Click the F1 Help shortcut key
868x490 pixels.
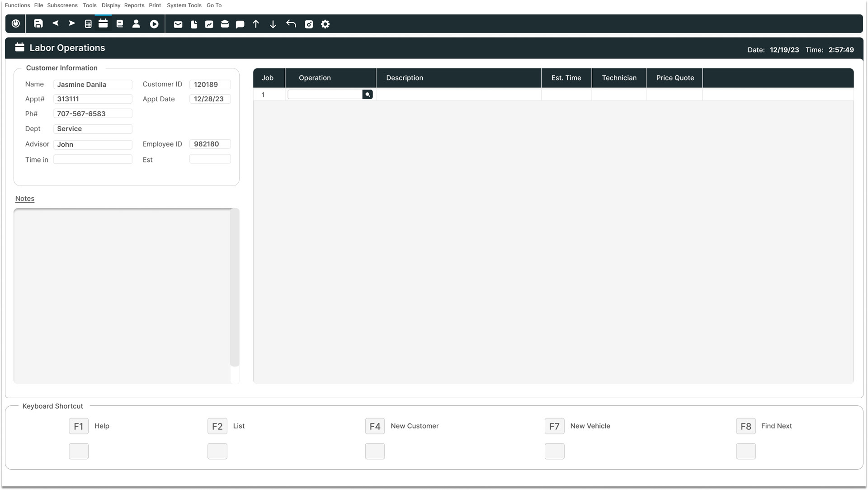point(79,426)
